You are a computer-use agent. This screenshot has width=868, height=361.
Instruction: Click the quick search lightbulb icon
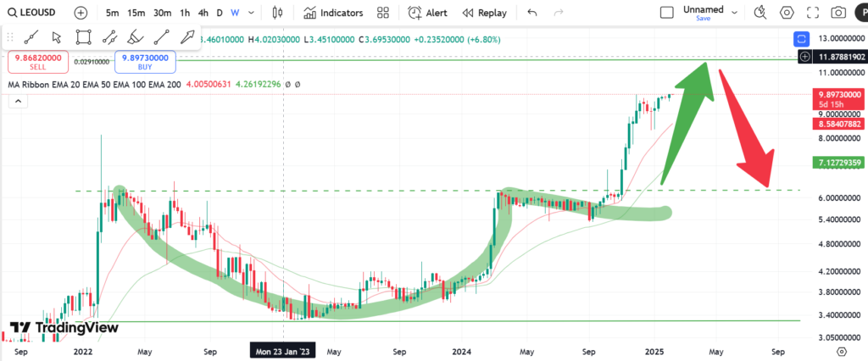[x=760, y=13]
